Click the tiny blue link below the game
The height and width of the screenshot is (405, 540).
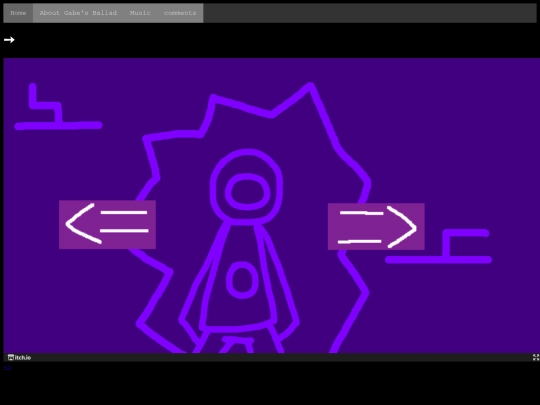[7, 367]
